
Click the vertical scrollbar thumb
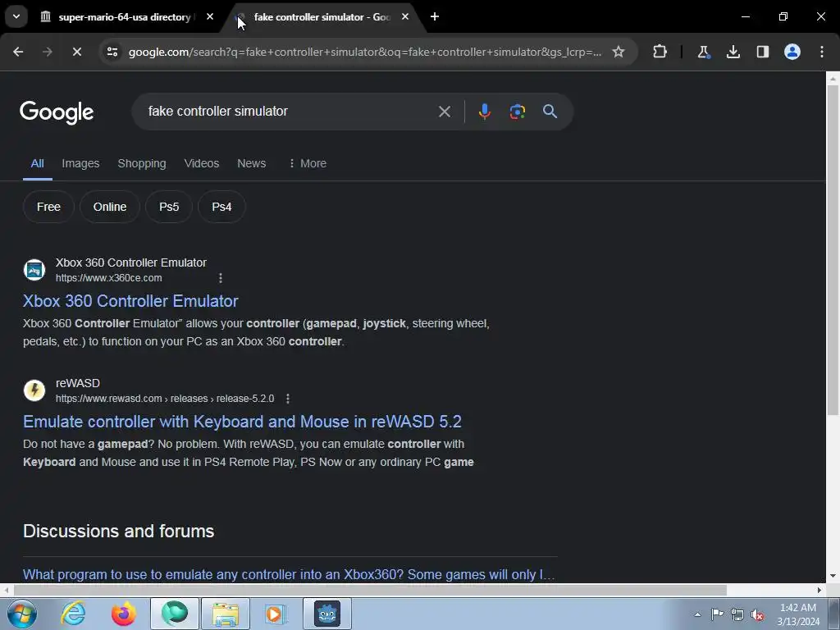click(833, 249)
